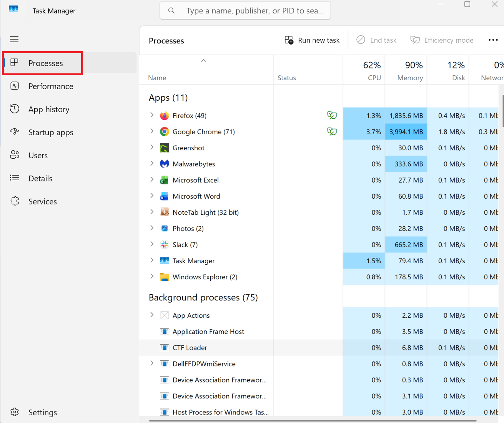Expand the Microsoft Excel process row
Viewport: 504px width, 423px height.
coord(152,180)
